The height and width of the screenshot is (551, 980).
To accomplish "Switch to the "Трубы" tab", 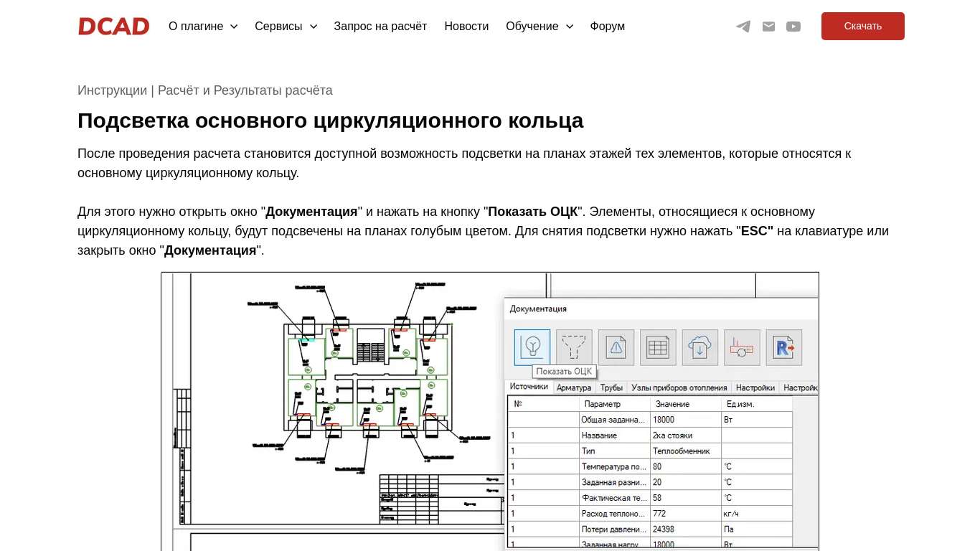I will click(611, 387).
